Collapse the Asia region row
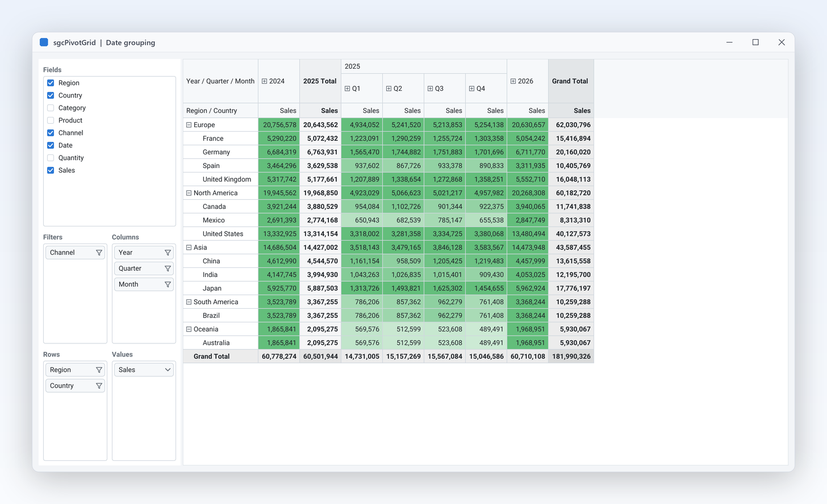The image size is (827, 504). [189, 247]
